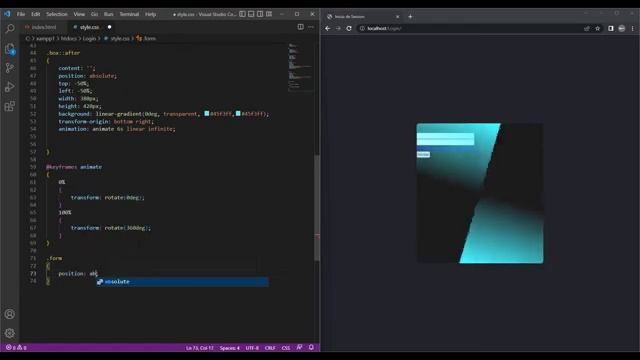Image resolution: width=640 pixels, height=360 pixels.
Task: Click the transform-origin: bottom right line
Action: (x=106, y=121)
